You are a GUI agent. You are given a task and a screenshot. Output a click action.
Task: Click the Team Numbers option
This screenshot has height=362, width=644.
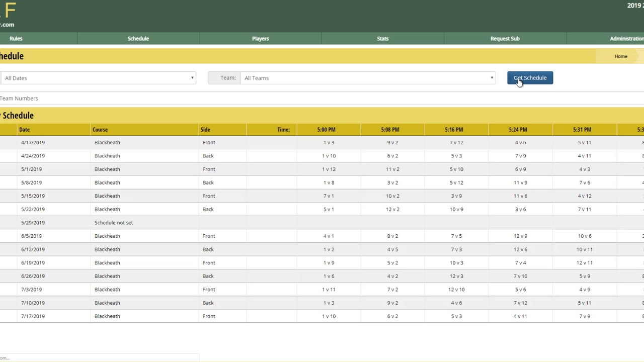coord(19,99)
